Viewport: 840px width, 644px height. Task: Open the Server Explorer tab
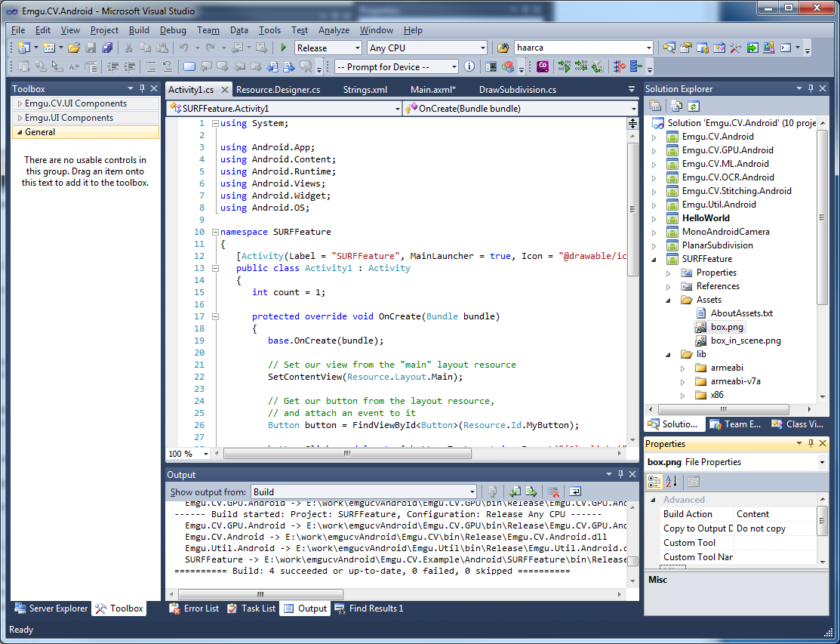pyautogui.click(x=51, y=609)
